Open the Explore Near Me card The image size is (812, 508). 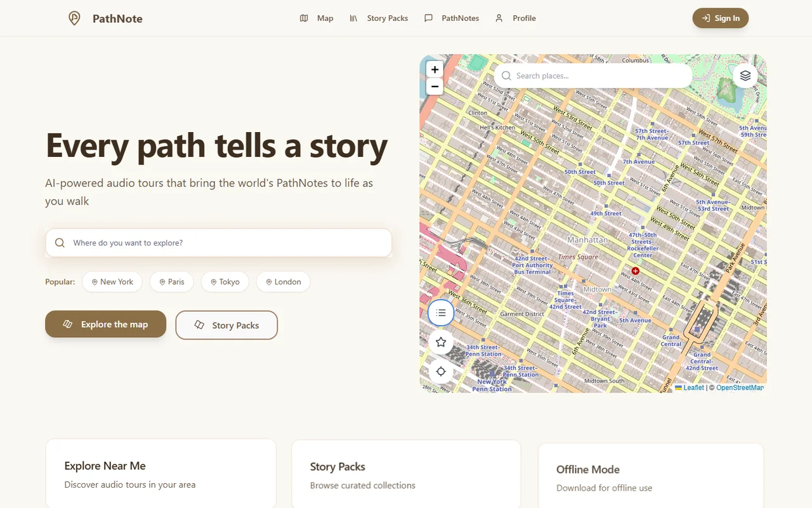[161, 473]
